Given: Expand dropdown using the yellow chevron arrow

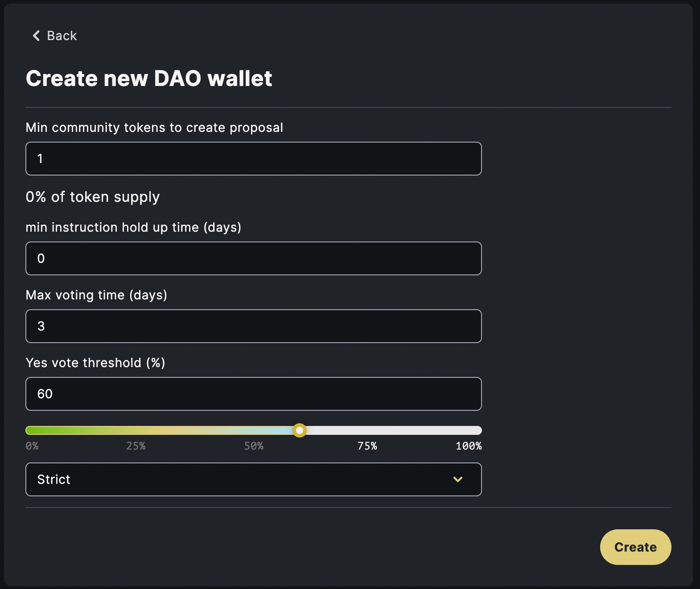Looking at the screenshot, I should point(457,479).
